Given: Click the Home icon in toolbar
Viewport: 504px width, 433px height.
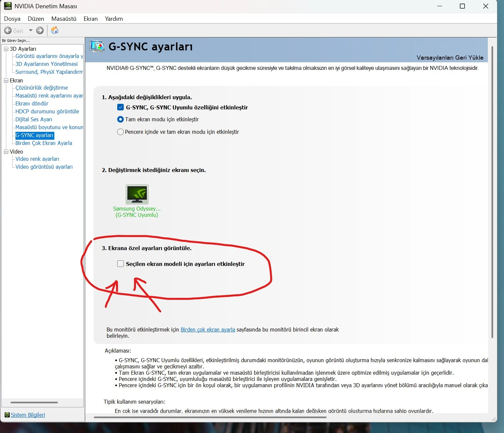Looking at the screenshot, I should tap(55, 30).
